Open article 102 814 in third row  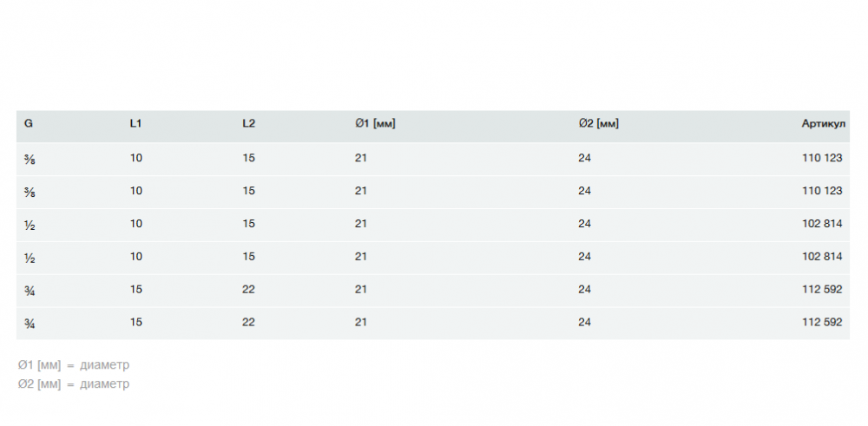tap(822, 224)
